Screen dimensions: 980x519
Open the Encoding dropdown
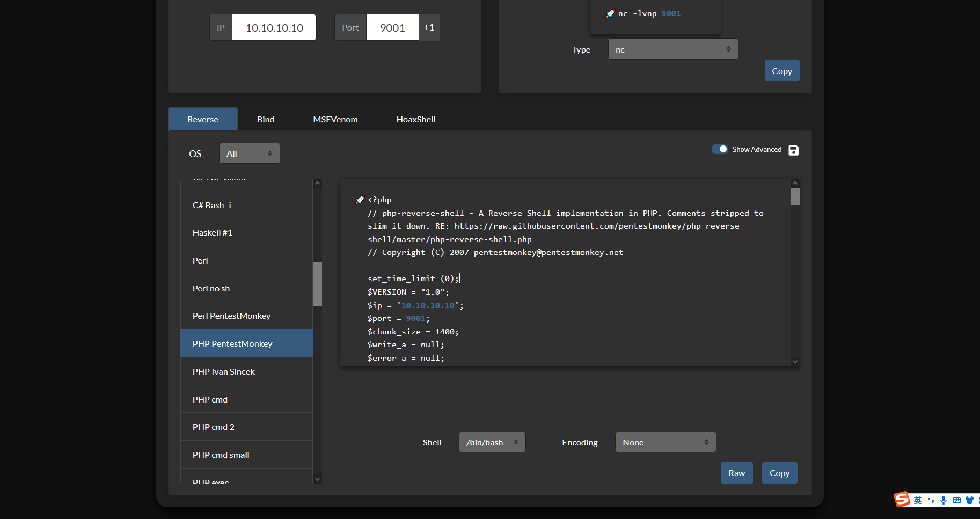pyautogui.click(x=665, y=442)
